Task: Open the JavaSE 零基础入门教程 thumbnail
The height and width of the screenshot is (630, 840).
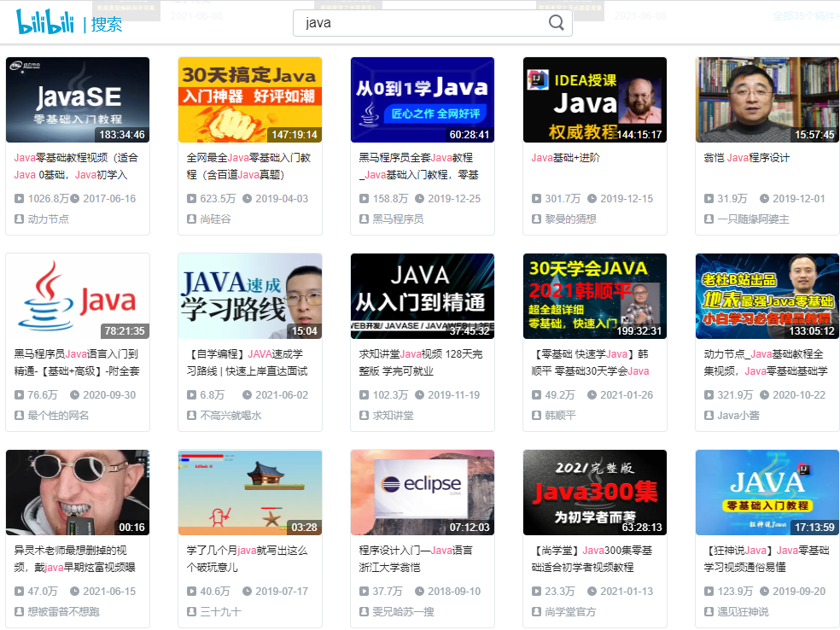Action: tap(78, 100)
